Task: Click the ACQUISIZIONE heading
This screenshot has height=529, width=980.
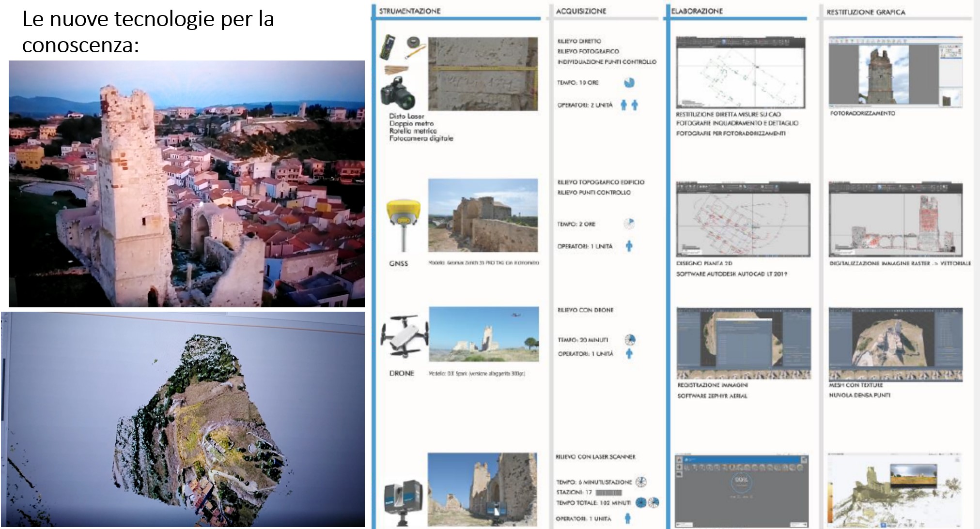Action: coord(581,11)
